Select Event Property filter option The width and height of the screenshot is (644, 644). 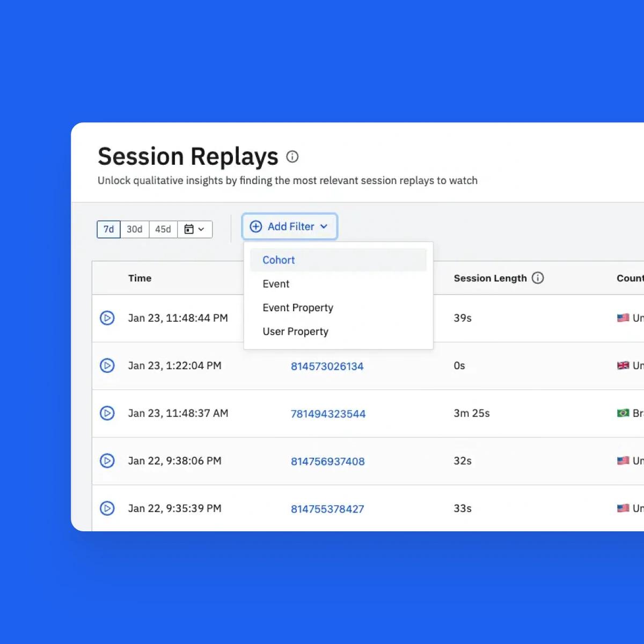(x=298, y=308)
